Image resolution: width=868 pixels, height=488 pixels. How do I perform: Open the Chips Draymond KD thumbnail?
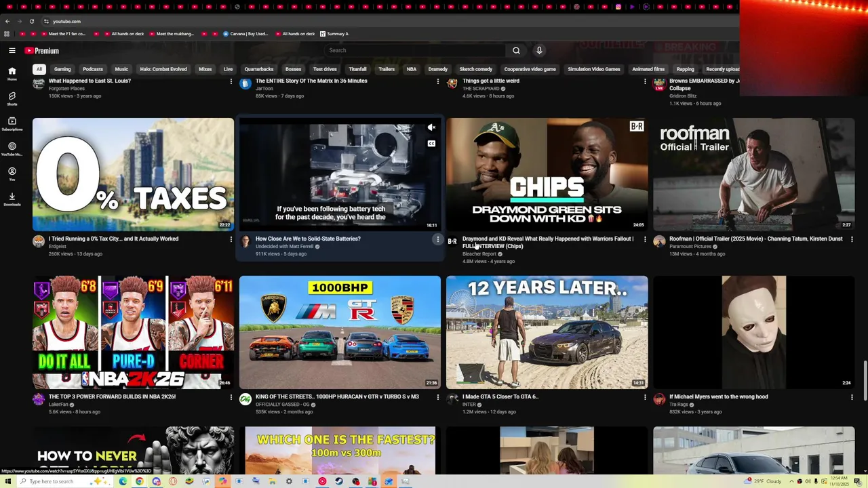pyautogui.click(x=547, y=175)
